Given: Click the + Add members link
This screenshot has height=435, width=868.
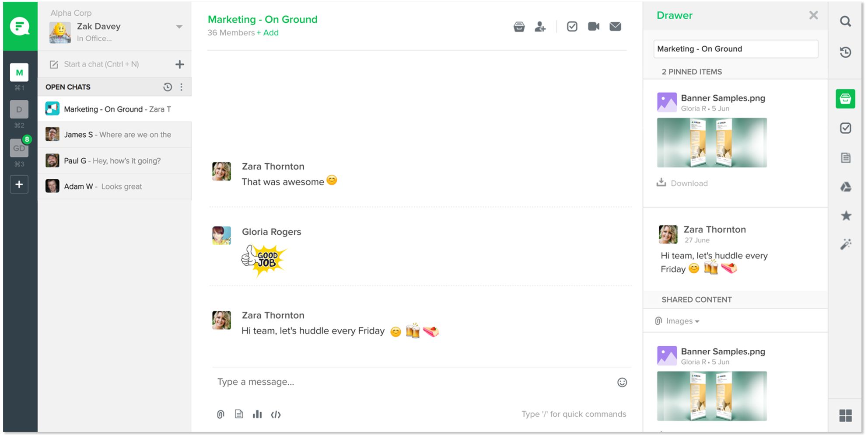Looking at the screenshot, I should (267, 33).
